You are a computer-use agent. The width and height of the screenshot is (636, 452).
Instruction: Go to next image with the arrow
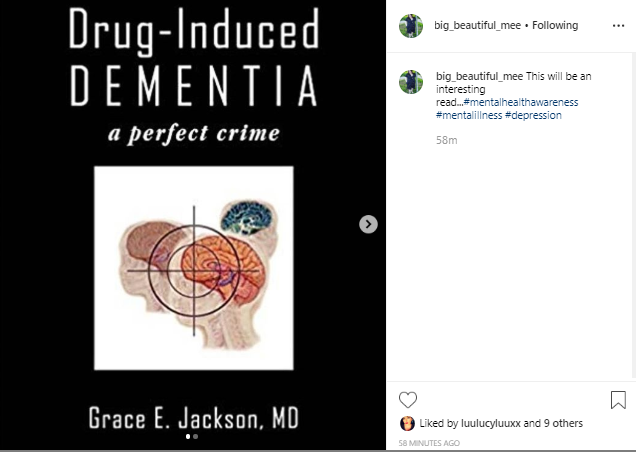[x=368, y=224]
